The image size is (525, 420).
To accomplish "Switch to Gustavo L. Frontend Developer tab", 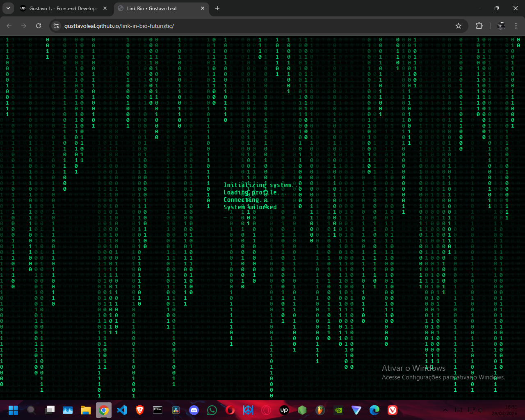I will (x=62, y=8).
